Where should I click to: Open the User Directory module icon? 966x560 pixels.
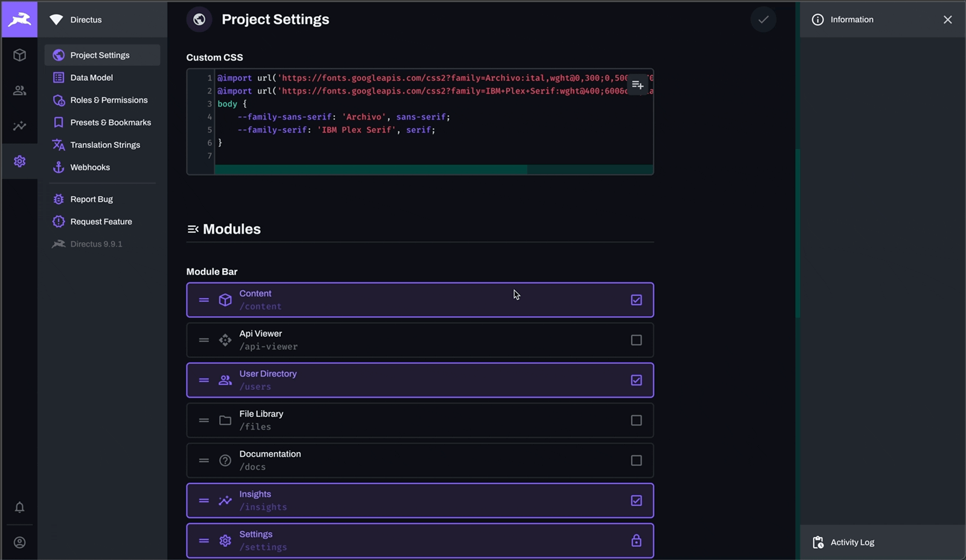(x=19, y=91)
